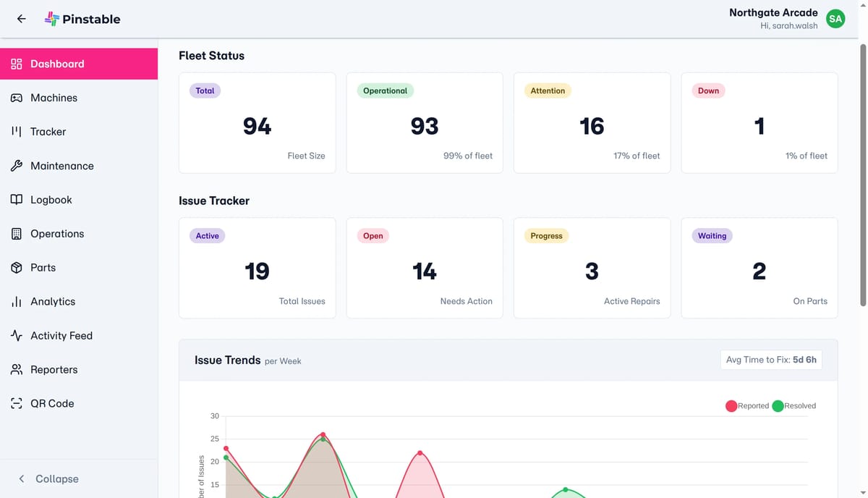Click the Pinstable logo icon
The width and height of the screenshot is (868, 498).
point(52,19)
